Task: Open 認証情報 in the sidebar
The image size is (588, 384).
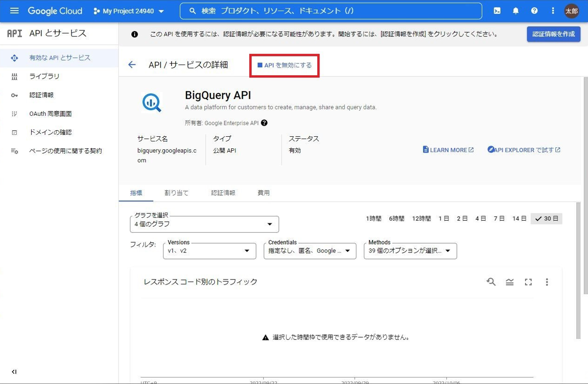Action: point(59,95)
